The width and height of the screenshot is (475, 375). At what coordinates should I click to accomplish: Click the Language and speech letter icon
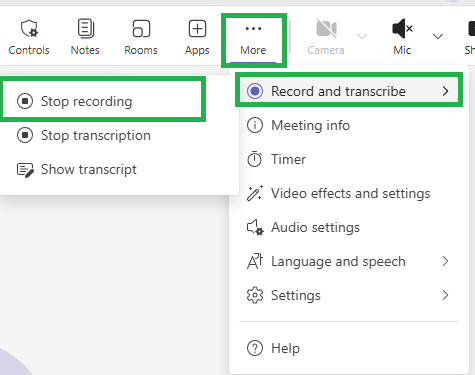tap(255, 261)
